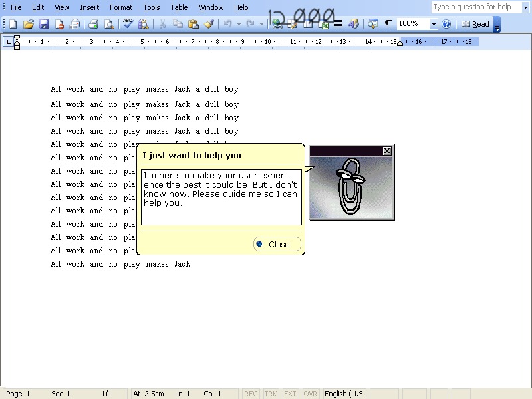Close the Clippy assistant window

(387, 151)
